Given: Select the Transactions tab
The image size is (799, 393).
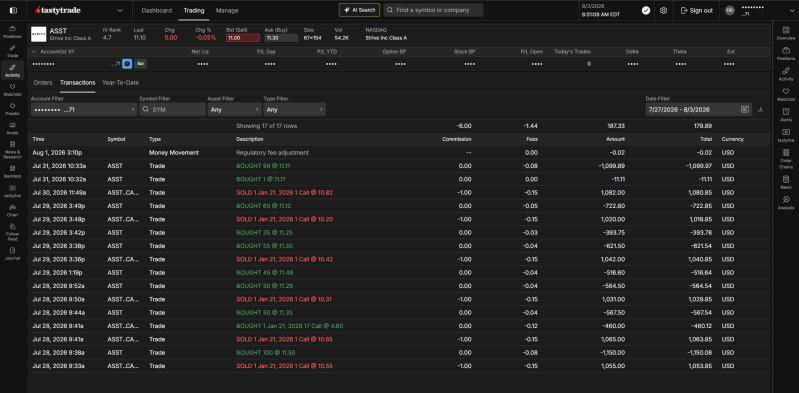Looking at the screenshot, I should pyautogui.click(x=77, y=83).
